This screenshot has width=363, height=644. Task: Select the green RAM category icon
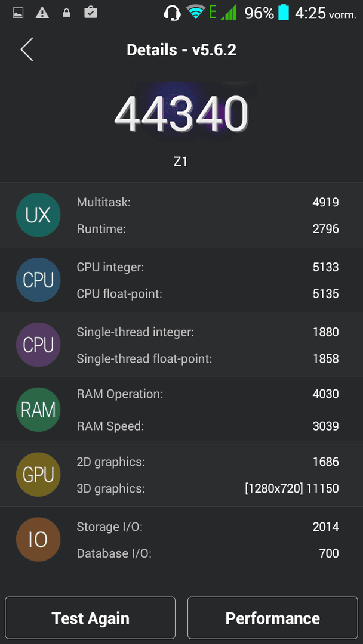click(x=38, y=410)
